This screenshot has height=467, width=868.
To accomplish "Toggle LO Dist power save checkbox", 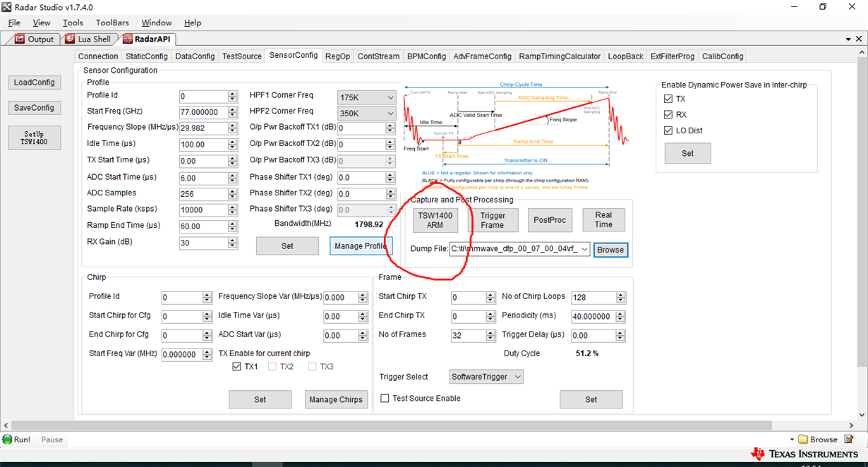I will click(x=668, y=131).
